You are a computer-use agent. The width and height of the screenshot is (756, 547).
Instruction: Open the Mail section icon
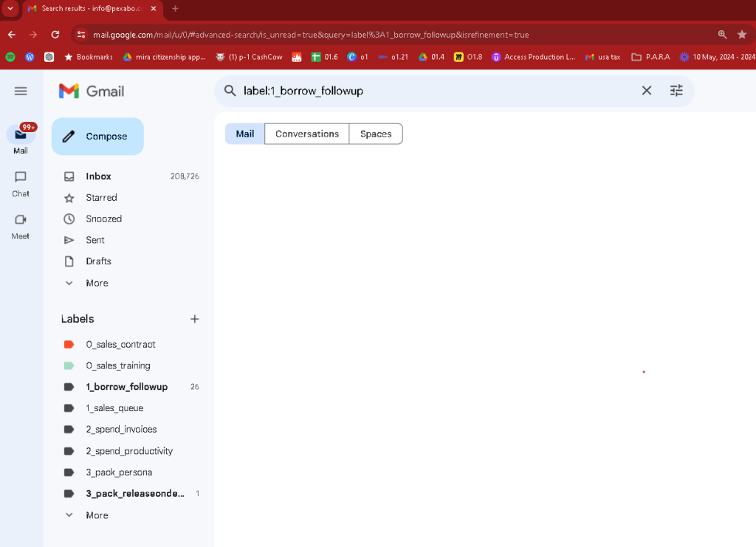point(20,135)
